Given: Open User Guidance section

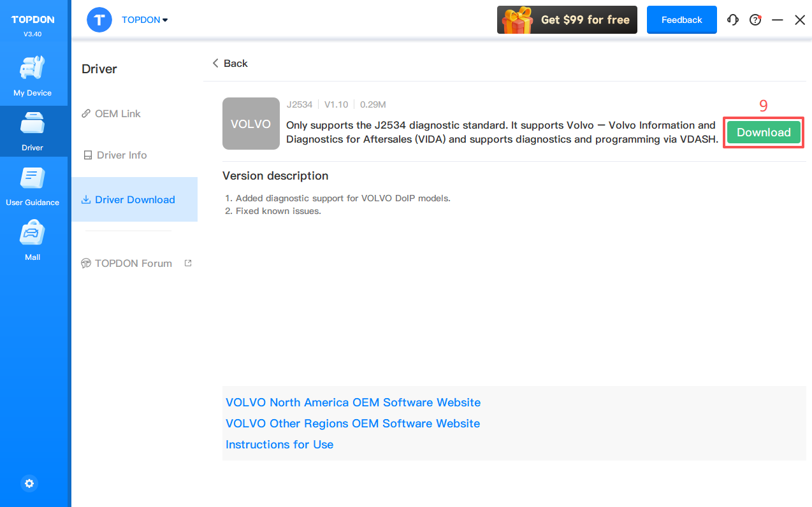Looking at the screenshot, I should 33,186.
